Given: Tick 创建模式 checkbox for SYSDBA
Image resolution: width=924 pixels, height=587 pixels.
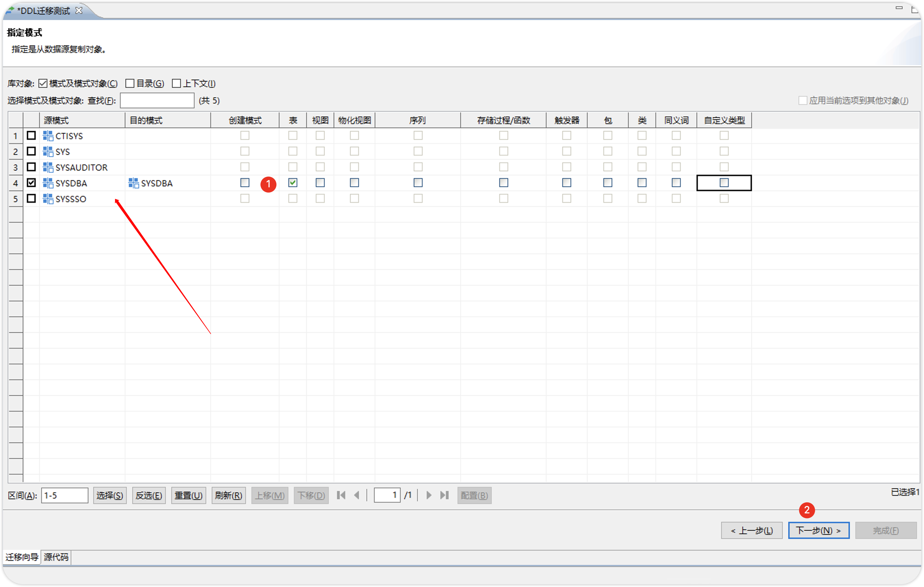Looking at the screenshot, I should tap(245, 183).
